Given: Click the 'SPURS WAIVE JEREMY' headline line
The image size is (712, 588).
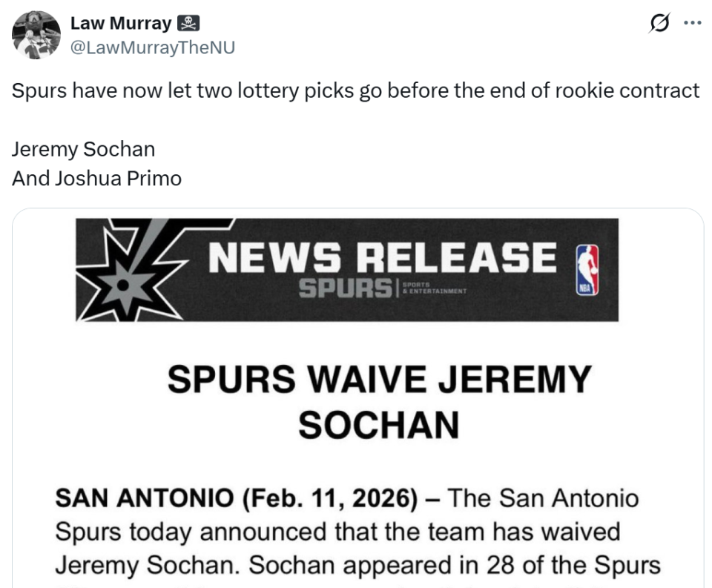Looking at the screenshot, I should coord(379,380).
